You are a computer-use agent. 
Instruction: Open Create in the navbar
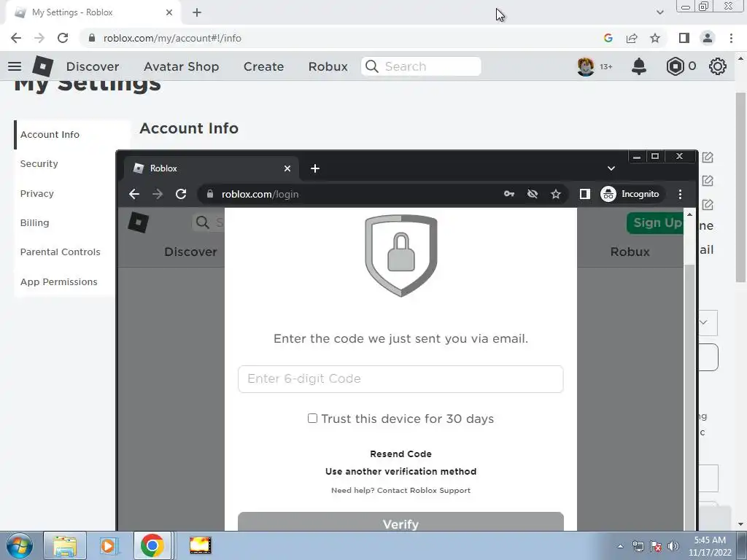point(263,66)
